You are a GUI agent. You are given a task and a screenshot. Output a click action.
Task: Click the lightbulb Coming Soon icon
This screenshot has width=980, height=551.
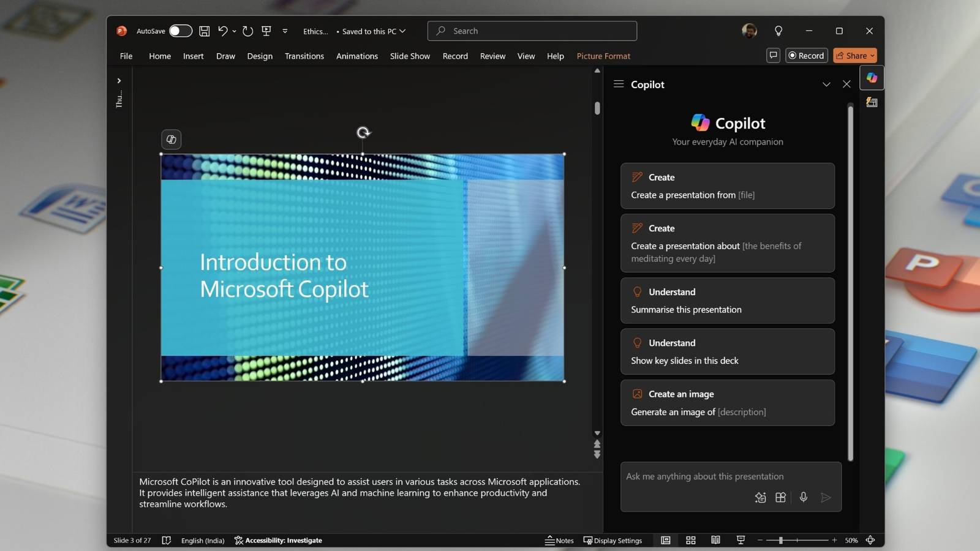pos(778,31)
